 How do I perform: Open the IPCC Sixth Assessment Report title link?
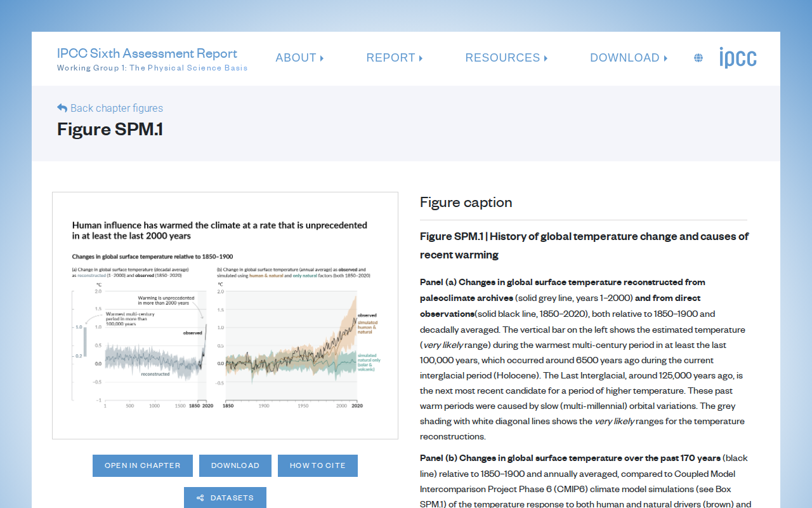click(x=147, y=53)
